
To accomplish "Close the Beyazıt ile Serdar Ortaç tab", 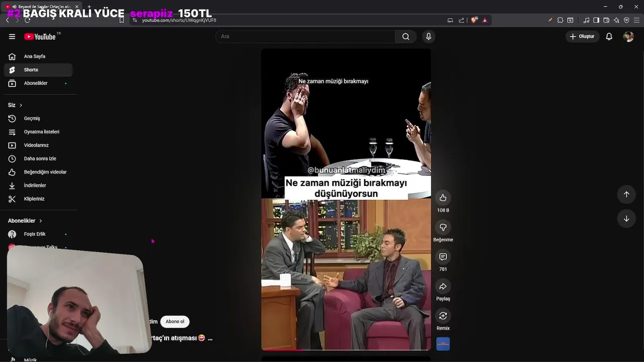I will [x=76, y=7].
